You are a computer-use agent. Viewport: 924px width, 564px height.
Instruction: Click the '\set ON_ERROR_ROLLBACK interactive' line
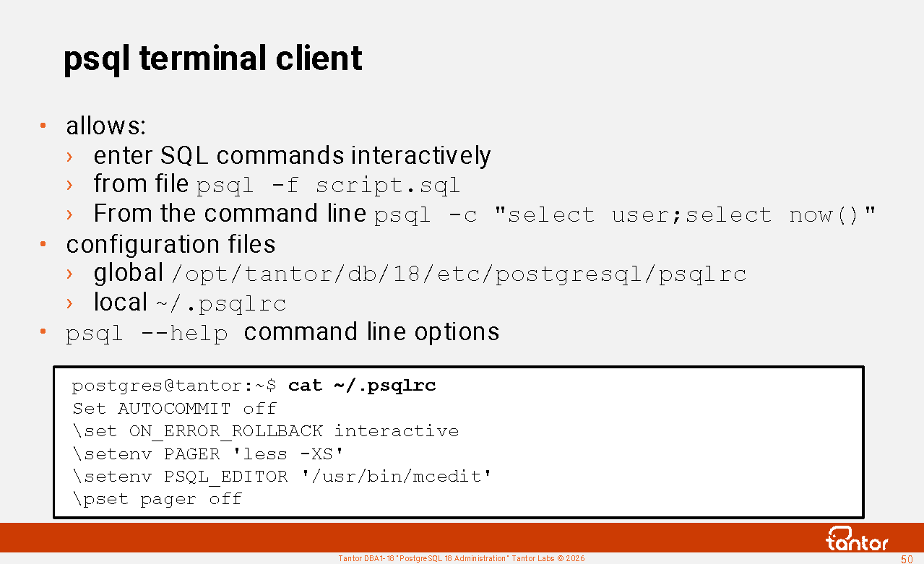click(265, 431)
